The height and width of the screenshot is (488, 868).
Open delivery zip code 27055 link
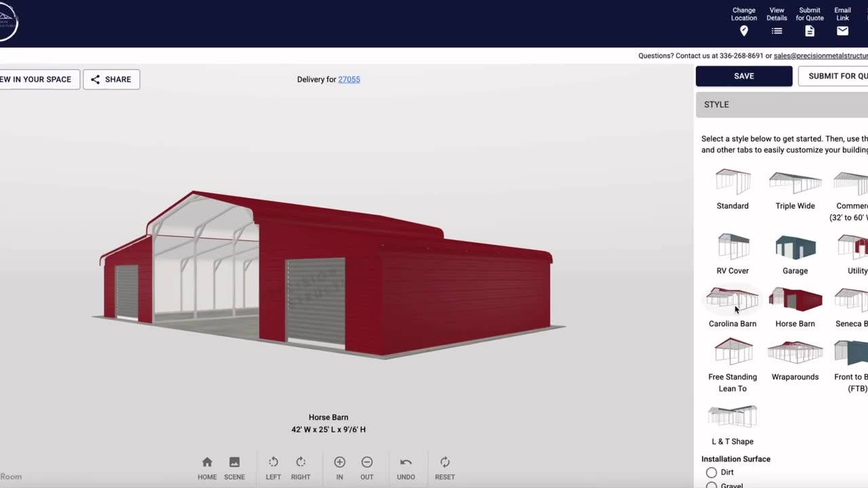coord(349,79)
